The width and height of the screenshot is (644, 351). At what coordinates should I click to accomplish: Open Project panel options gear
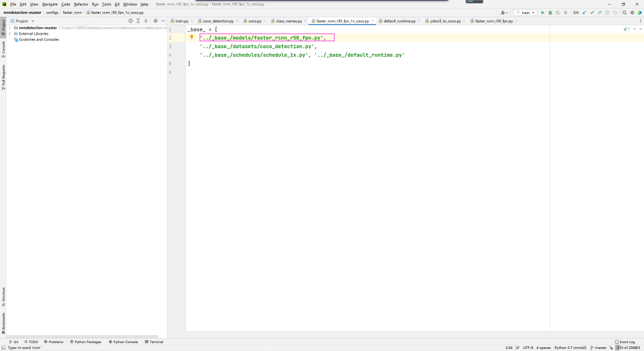tap(156, 21)
